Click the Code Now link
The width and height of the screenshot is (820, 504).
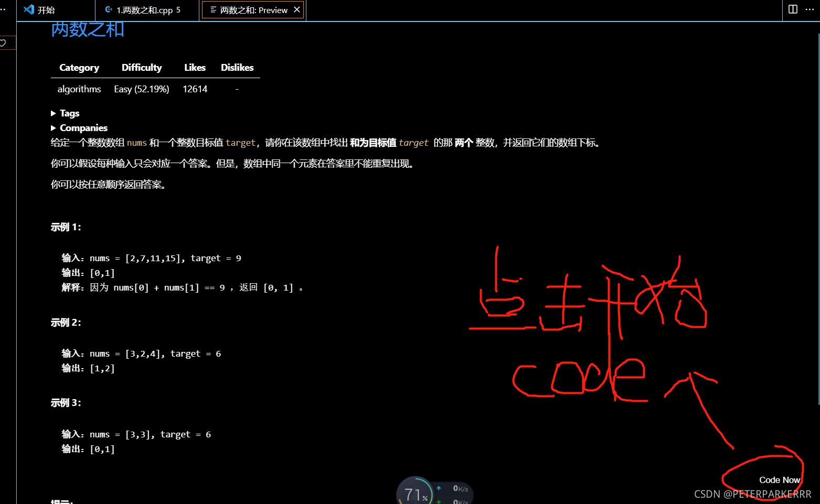[x=779, y=480]
